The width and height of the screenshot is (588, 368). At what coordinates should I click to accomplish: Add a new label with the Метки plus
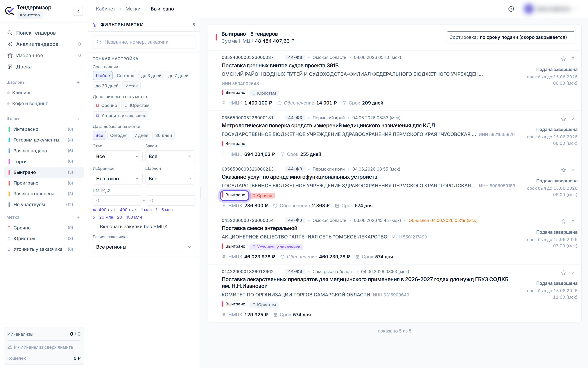78,218
